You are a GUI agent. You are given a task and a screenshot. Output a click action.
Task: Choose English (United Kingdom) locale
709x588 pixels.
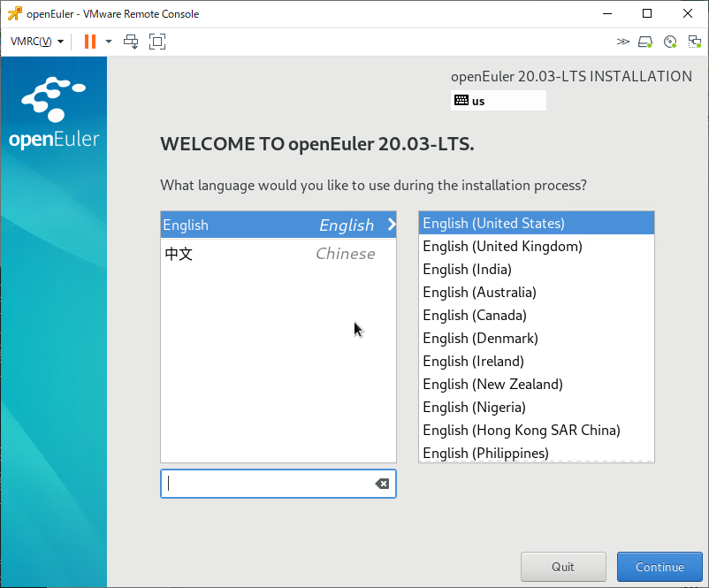pos(537,246)
